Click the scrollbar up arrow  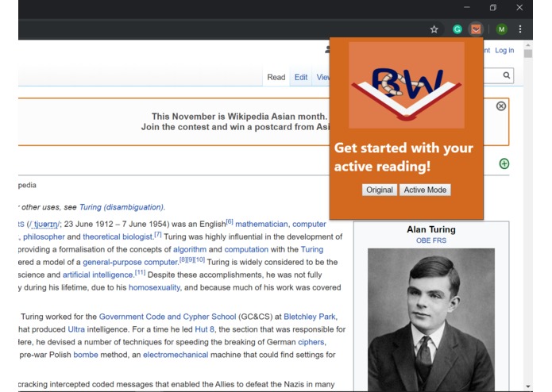[527, 45]
